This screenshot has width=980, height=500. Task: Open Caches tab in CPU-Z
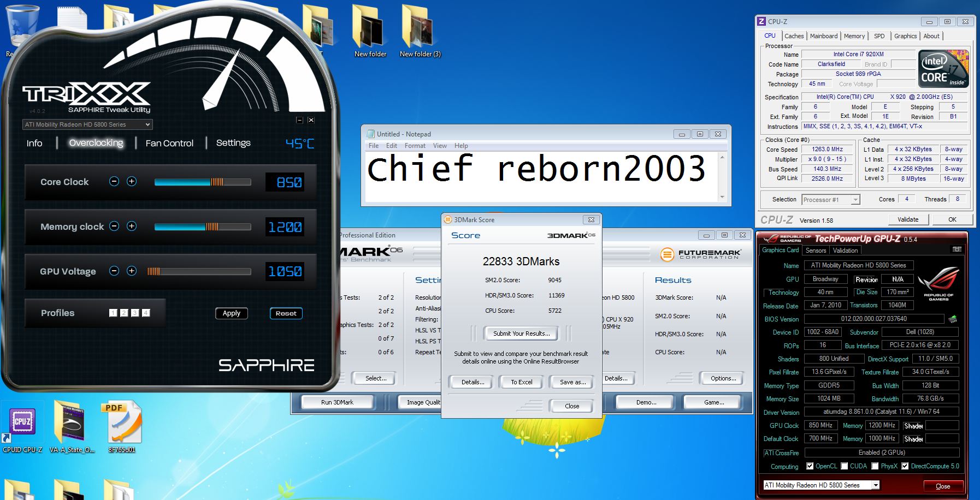point(794,36)
